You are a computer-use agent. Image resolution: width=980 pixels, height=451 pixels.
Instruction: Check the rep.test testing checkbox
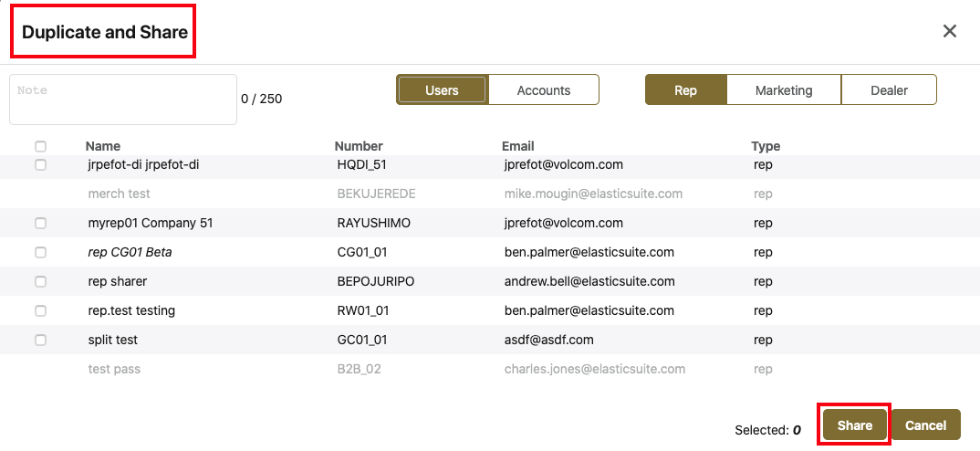coord(40,310)
